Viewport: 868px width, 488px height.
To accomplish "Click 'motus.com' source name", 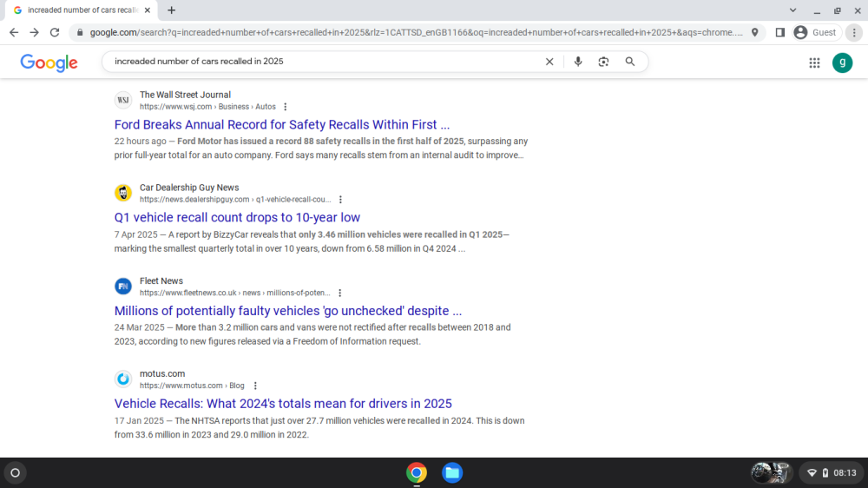I will (162, 374).
